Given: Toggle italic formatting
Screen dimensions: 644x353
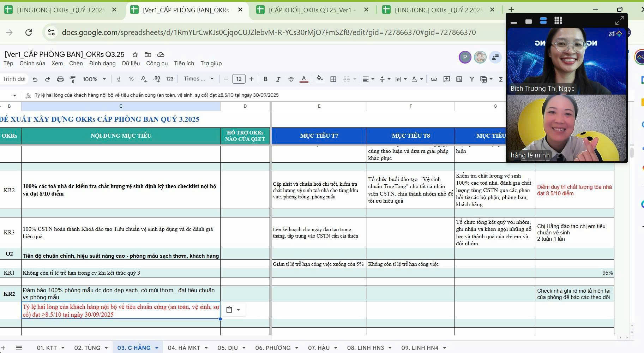Looking at the screenshot, I should point(278,79).
